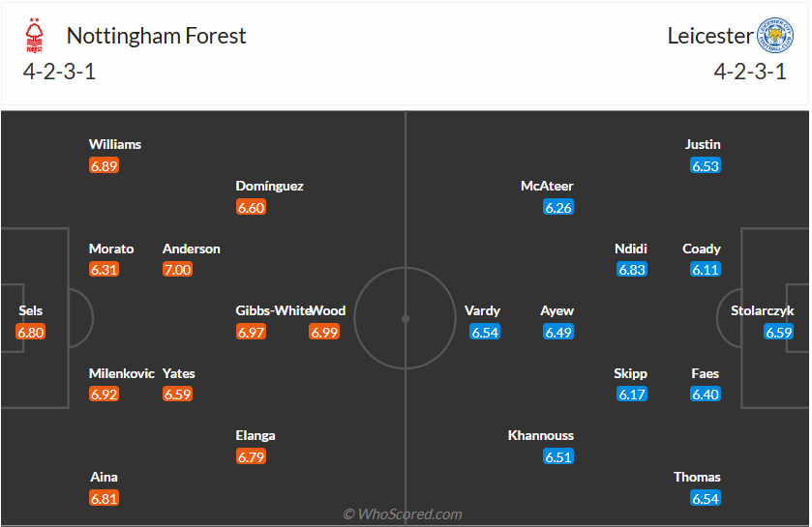Click Vardy's 6.54 rating badge
Image resolution: width=812 pixels, height=527 pixels.
[x=485, y=333]
